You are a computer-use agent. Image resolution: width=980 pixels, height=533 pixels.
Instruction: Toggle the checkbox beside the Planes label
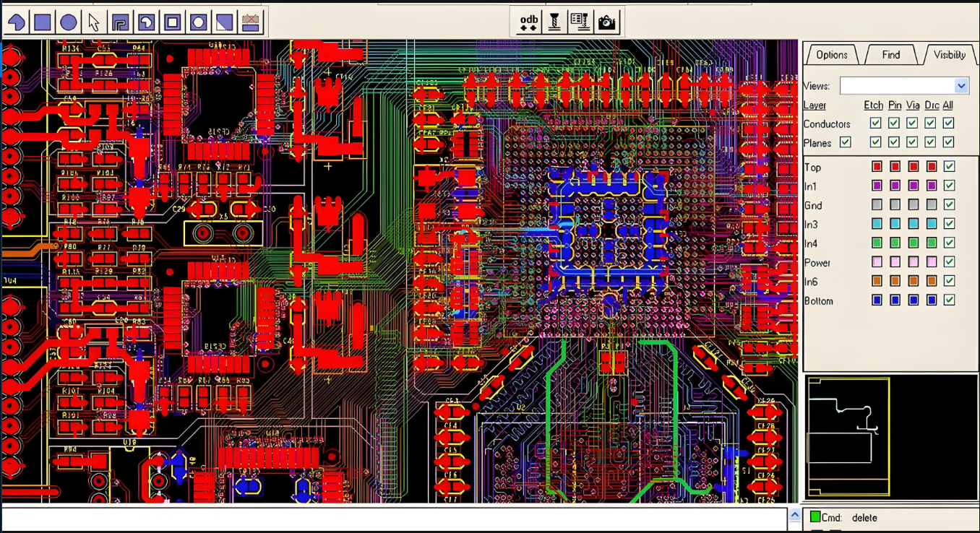pos(845,142)
